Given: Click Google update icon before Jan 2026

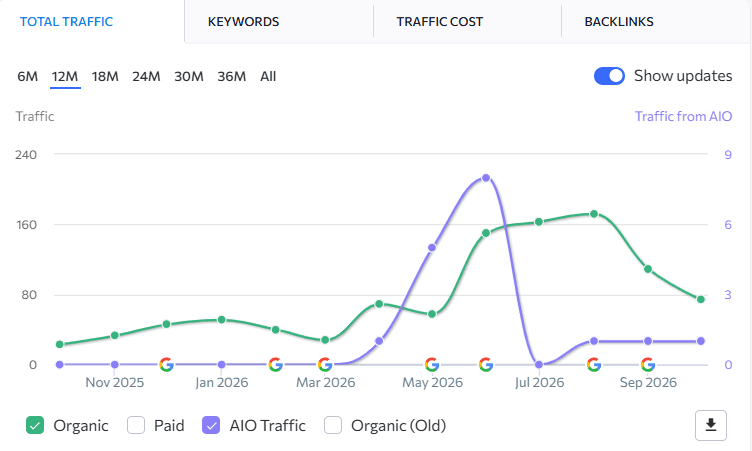Looking at the screenshot, I should [x=166, y=365].
